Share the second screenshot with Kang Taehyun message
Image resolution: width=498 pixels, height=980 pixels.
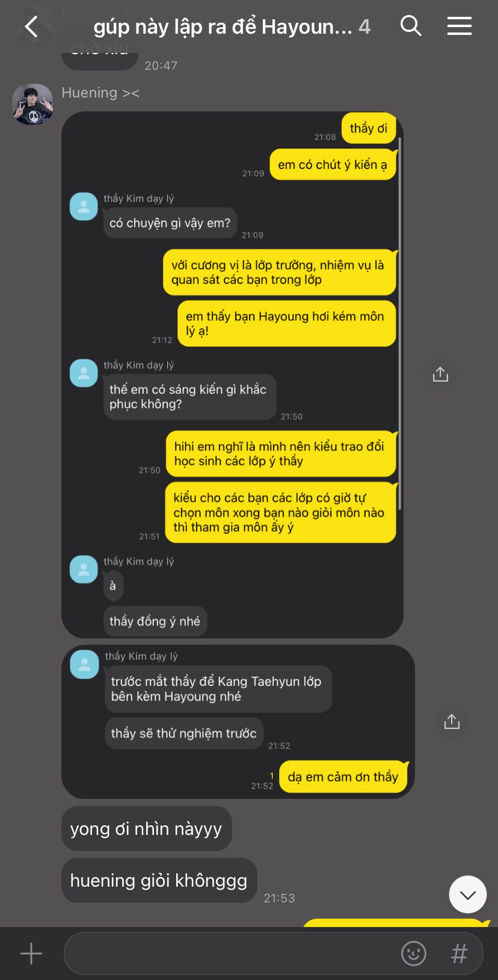(x=452, y=722)
